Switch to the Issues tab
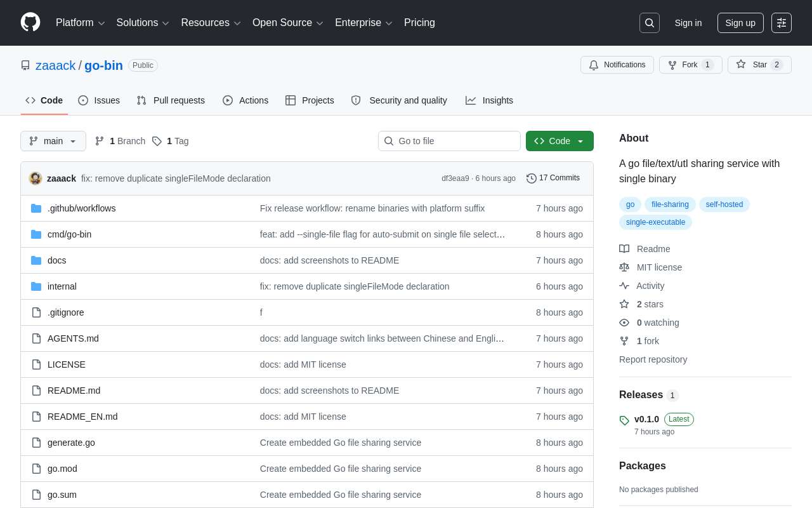812x508 pixels. [x=99, y=100]
